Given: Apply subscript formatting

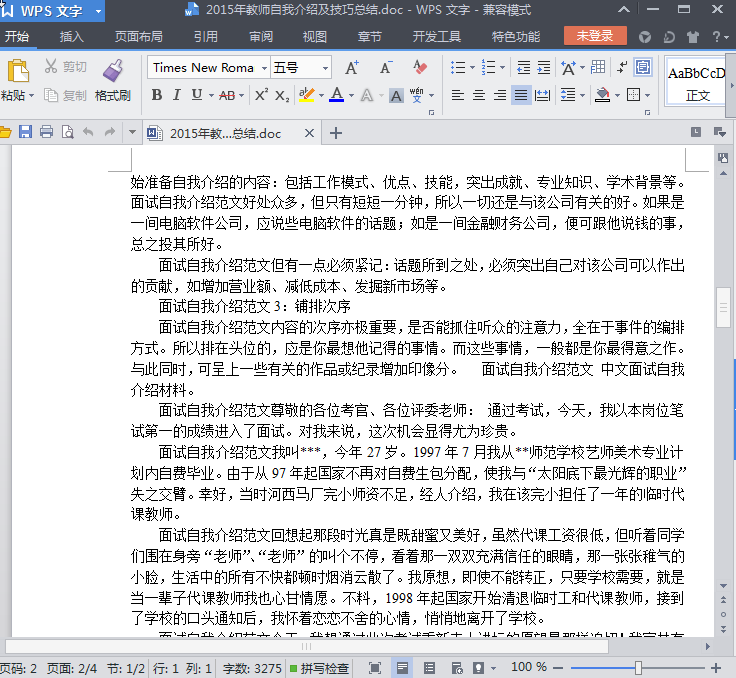Looking at the screenshot, I should [282, 96].
